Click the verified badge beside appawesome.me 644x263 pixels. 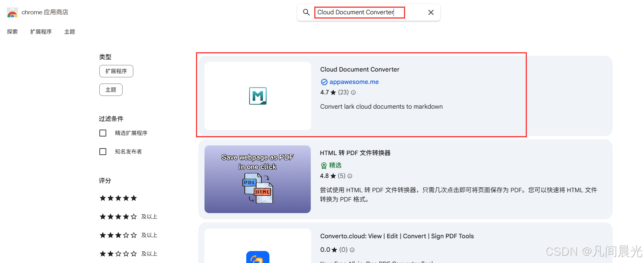point(324,82)
